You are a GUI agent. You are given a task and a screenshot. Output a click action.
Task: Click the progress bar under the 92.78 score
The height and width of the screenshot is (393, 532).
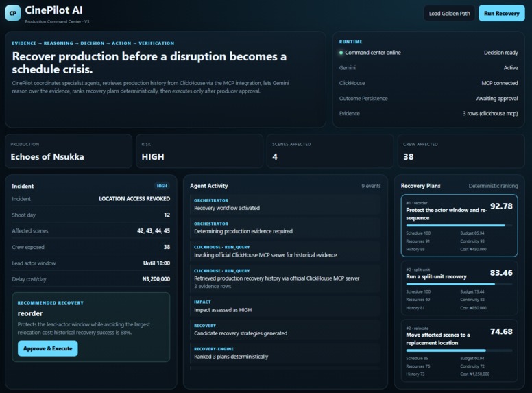click(x=459, y=226)
